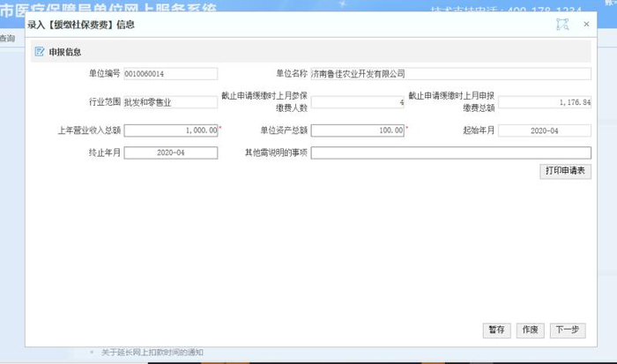Click the 上月参保缴费人数 field
The height and width of the screenshot is (364, 617).
coord(358,102)
